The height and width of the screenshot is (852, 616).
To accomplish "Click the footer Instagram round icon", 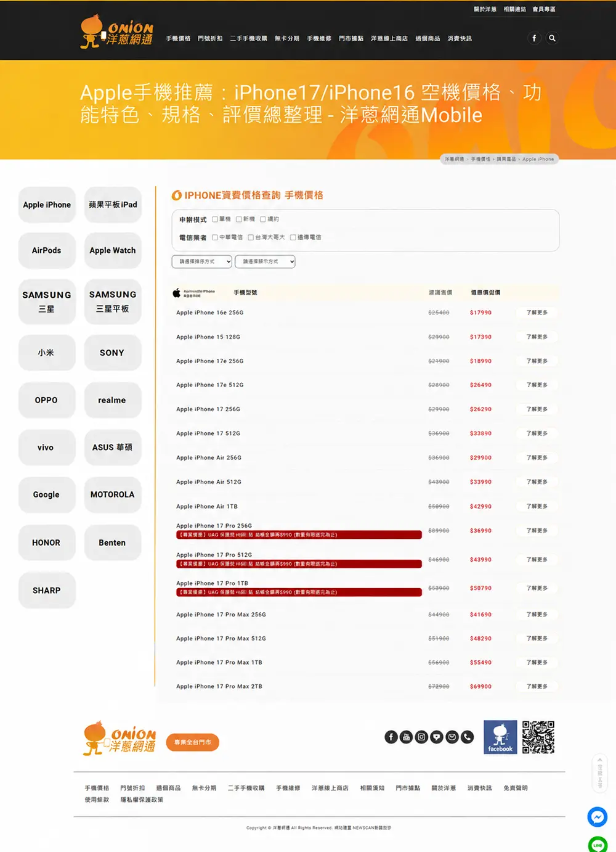I will tap(421, 737).
